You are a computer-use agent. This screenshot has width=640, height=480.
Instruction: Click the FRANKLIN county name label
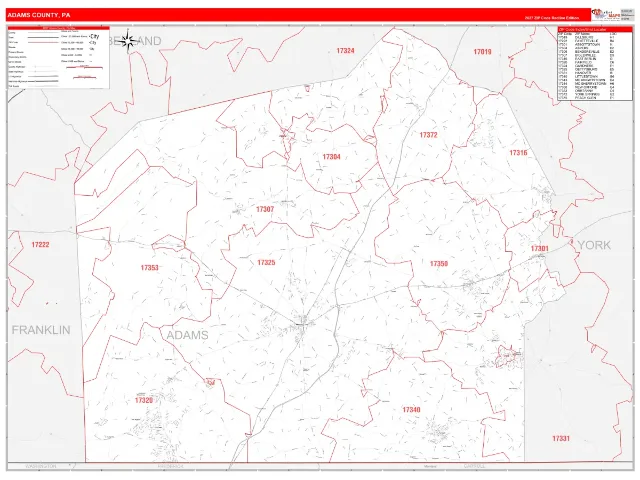41,330
